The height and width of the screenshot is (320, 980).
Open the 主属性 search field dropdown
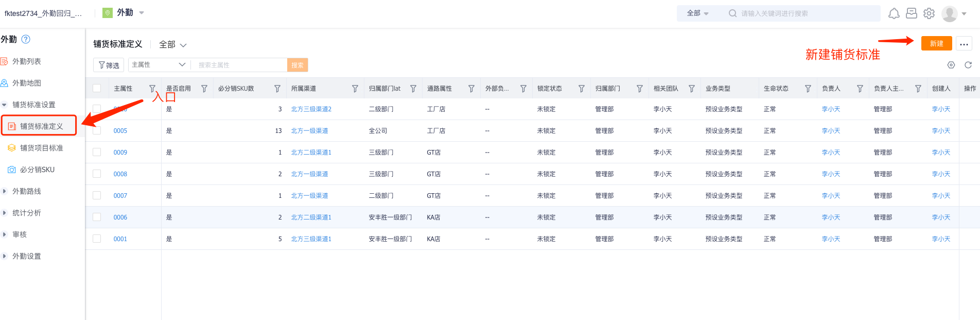(x=159, y=65)
